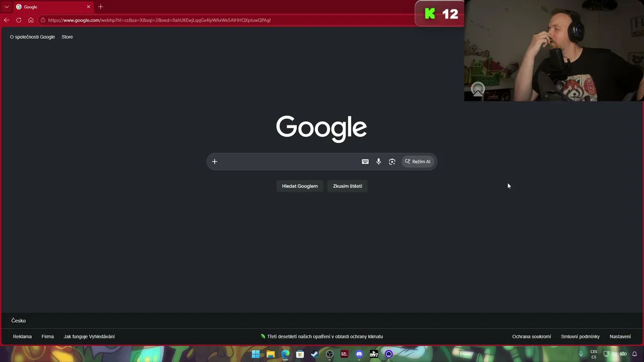Search by image with Google Lens
The image size is (644, 362).
click(392, 161)
